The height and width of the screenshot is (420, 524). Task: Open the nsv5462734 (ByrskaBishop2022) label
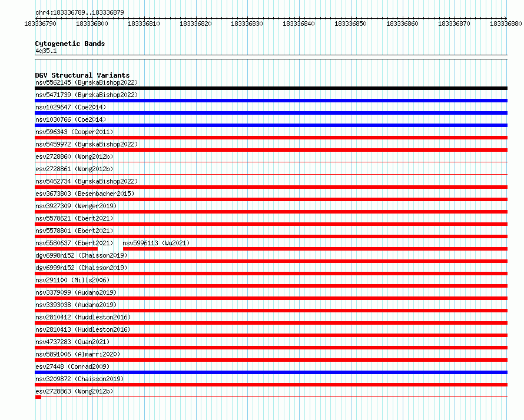87,181
